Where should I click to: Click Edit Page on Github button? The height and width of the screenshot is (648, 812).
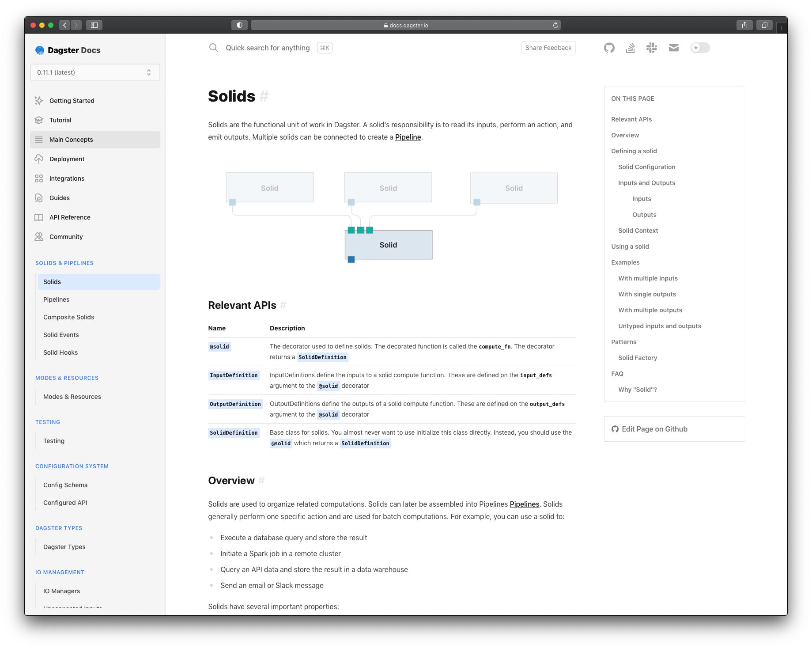674,429
